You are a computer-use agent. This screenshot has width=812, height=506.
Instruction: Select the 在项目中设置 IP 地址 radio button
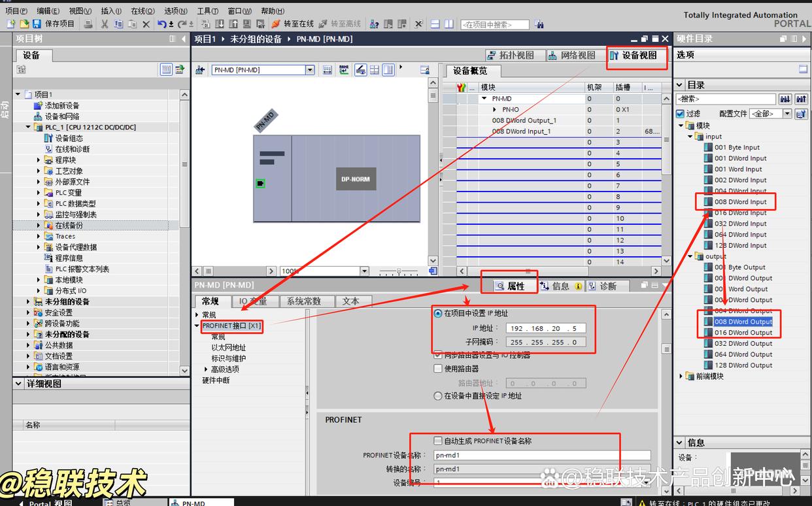click(438, 313)
